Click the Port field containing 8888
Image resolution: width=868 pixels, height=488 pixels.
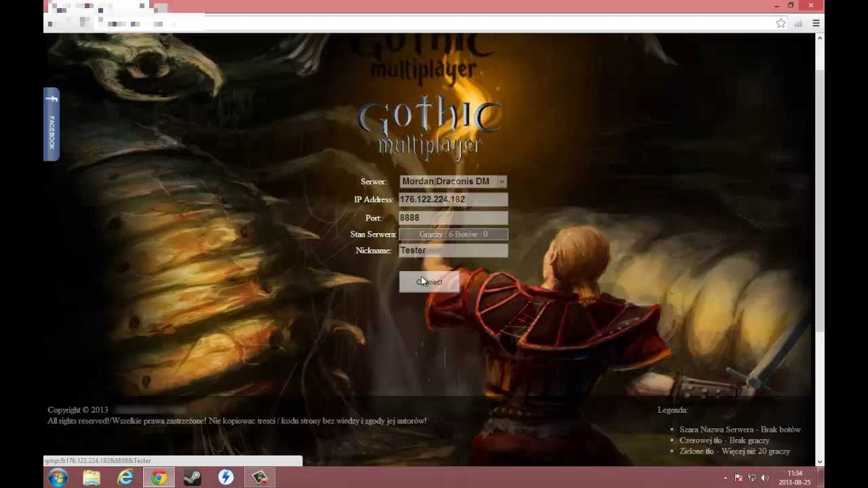pos(453,218)
